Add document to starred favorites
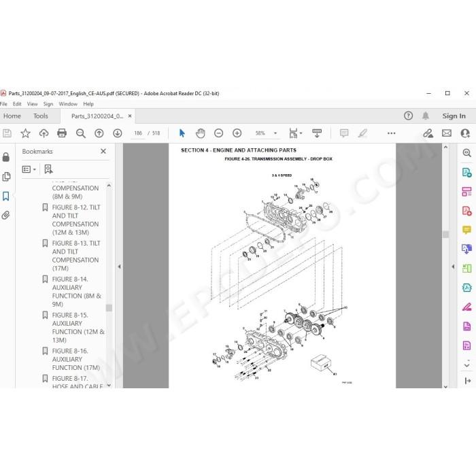Viewport: 476px width, 476px height. 26,133
